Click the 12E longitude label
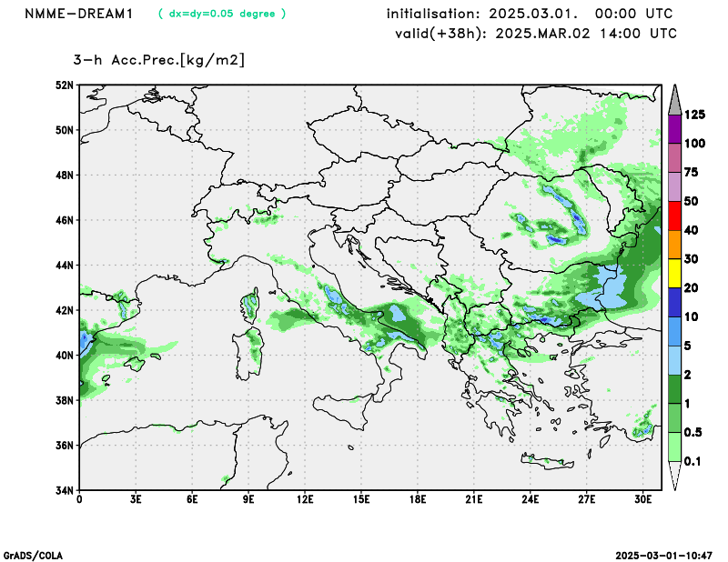728x562 pixels. tap(305, 499)
